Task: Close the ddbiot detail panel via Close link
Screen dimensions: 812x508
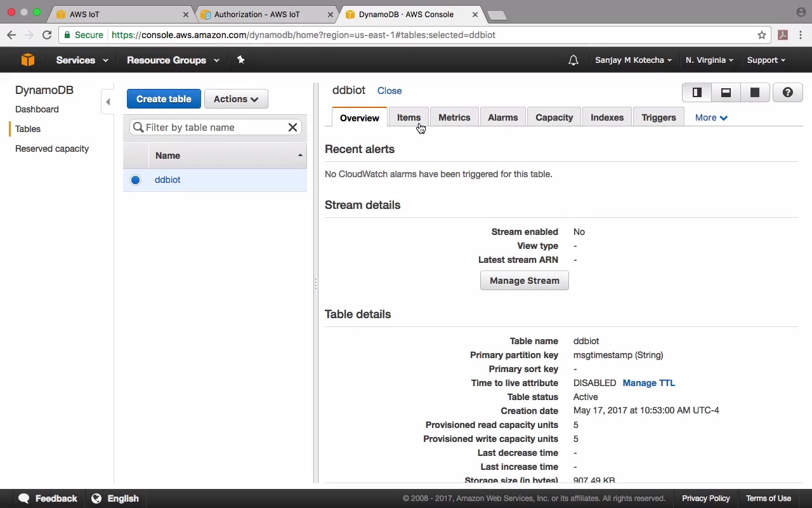Action: pyautogui.click(x=390, y=91)
